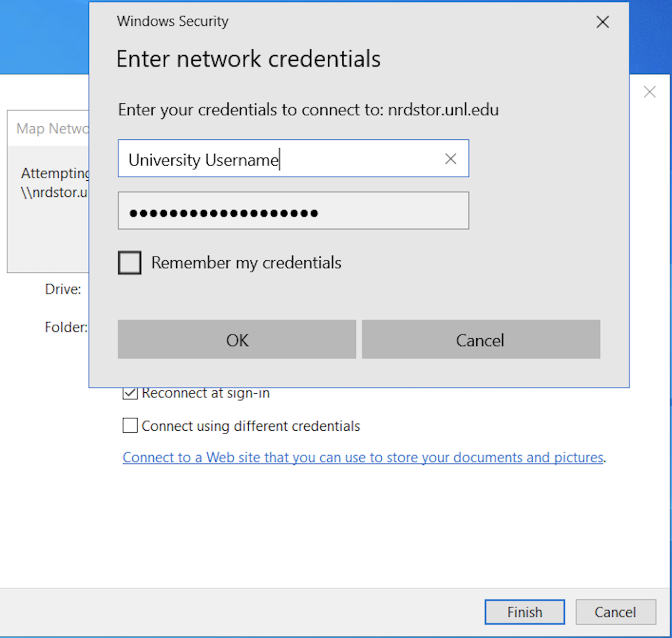The image size is (672, 638).
Task: Cancel the drive mapping wizard
Action: pyautogui.click(x=615, y=612)
